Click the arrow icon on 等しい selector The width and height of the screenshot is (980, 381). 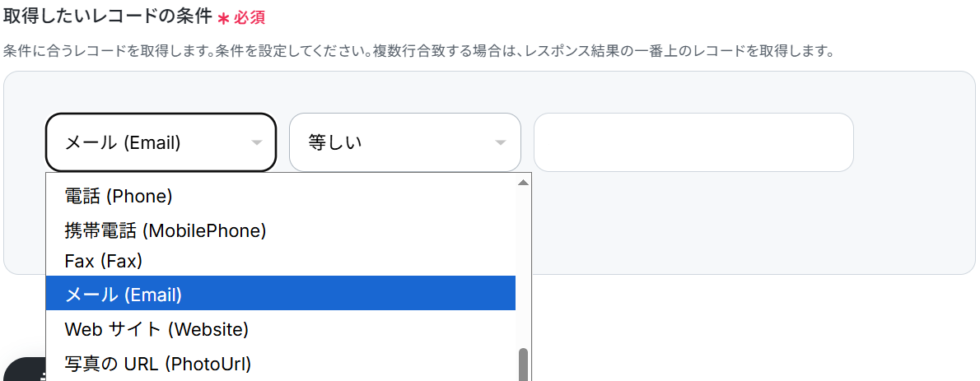tap(500, 143)
